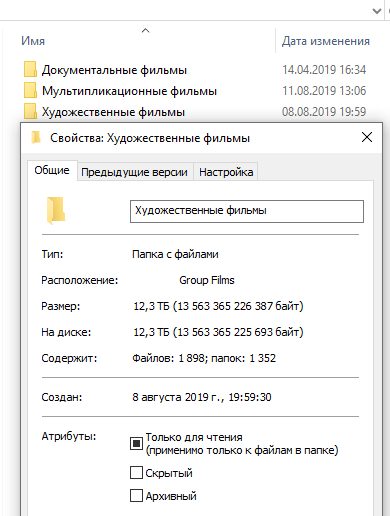Open the Мультипликационные фильмы folder icon
This screenshot has width=390, height=516.
point(30,90)
